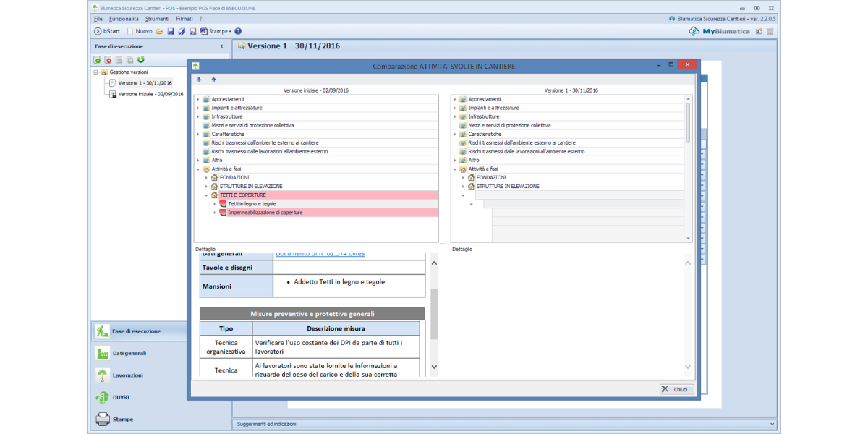Click the green refresh arrow icon
Screen dimensions: 868x434
coord(141,59)
